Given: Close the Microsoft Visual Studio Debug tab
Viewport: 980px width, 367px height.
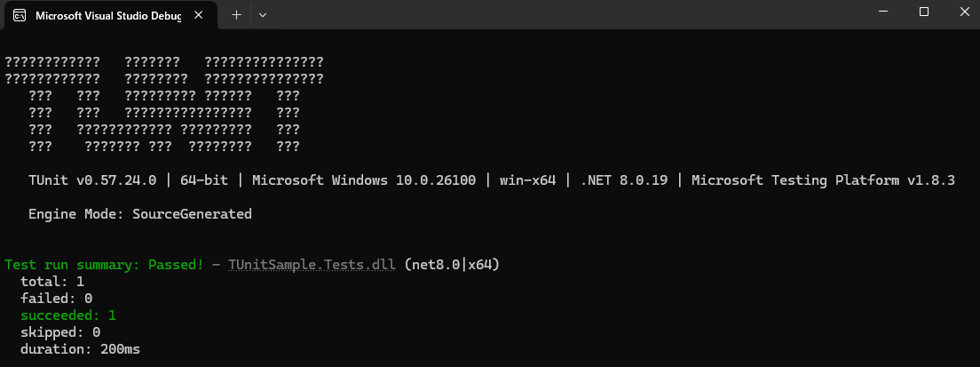Looking at the screenshot, I should click(198, 16).
